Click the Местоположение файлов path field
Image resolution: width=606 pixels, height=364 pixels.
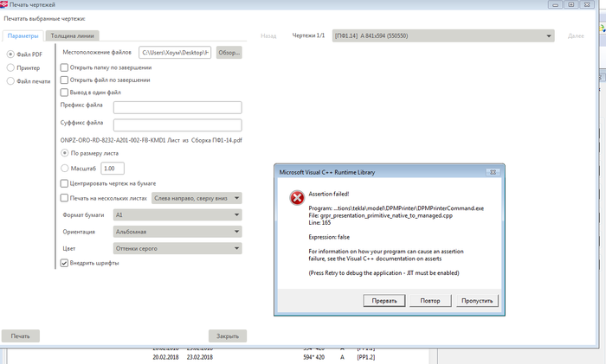point(175,53)
